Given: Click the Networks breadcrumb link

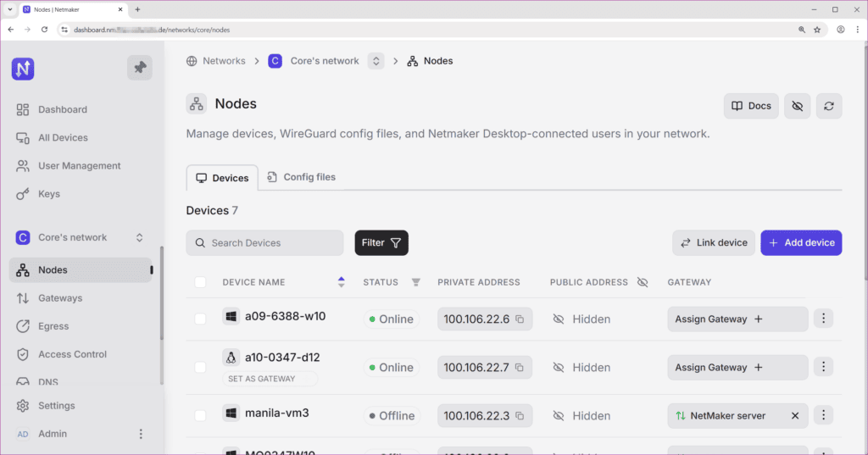Looking at the screenshot, I should 216,61.
